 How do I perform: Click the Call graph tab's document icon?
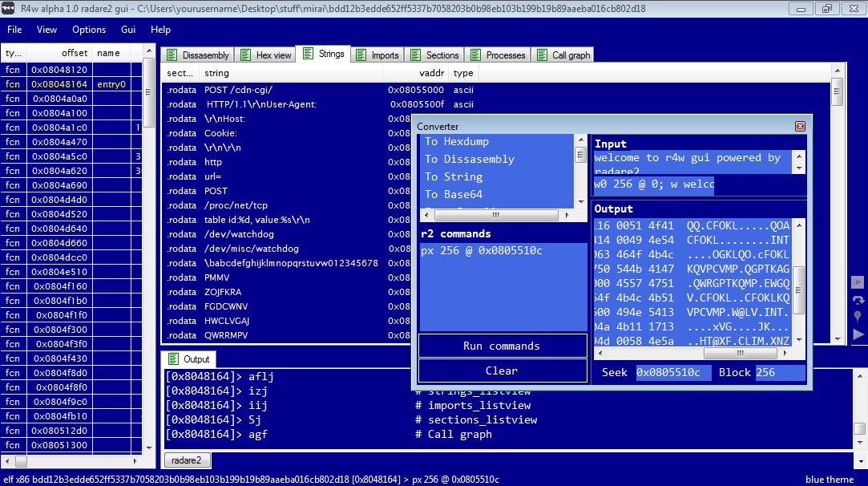coord(542,55)
